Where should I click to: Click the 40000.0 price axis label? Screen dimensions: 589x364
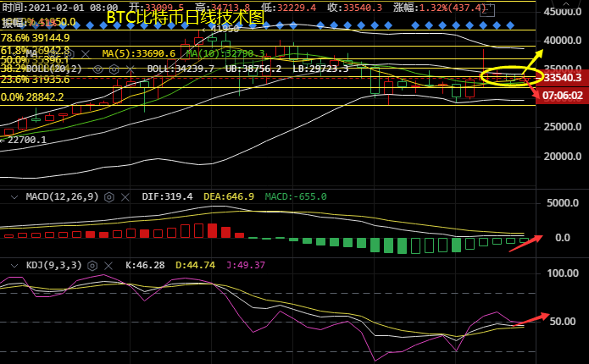tap(563, 41)
